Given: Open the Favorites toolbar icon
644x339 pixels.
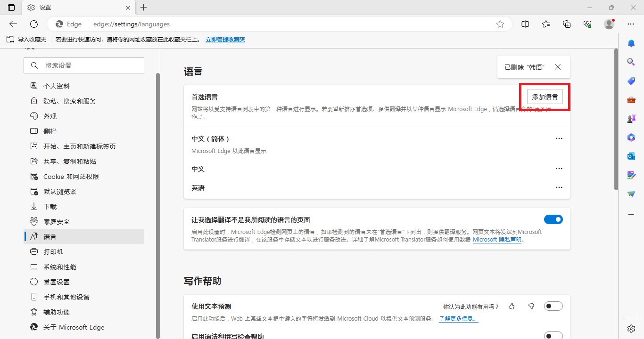Looking at the screenshot, I should tap(546, 24).
